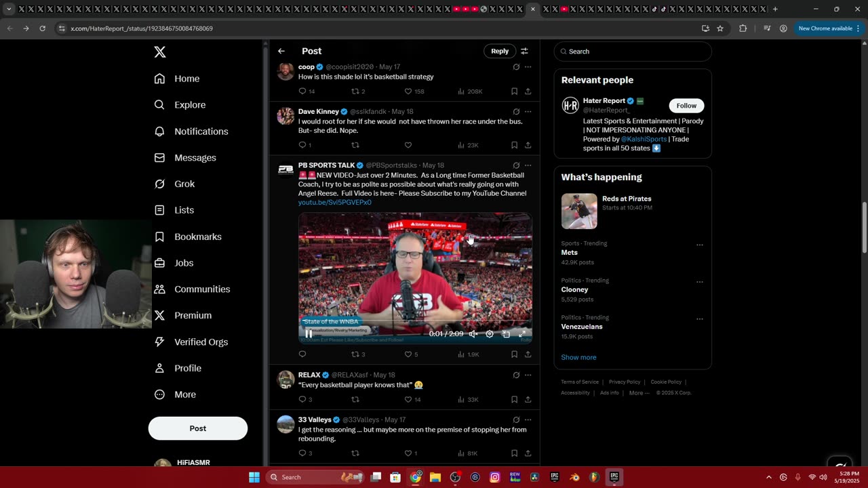Click the Jobs briefcase icon
868x488 pixels.
point(159,263)
